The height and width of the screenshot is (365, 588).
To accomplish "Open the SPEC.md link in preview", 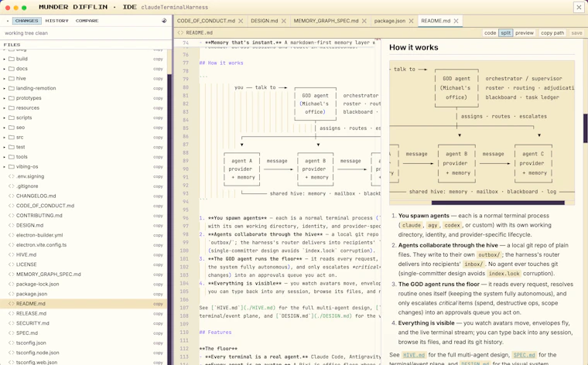I will point(525,355).
